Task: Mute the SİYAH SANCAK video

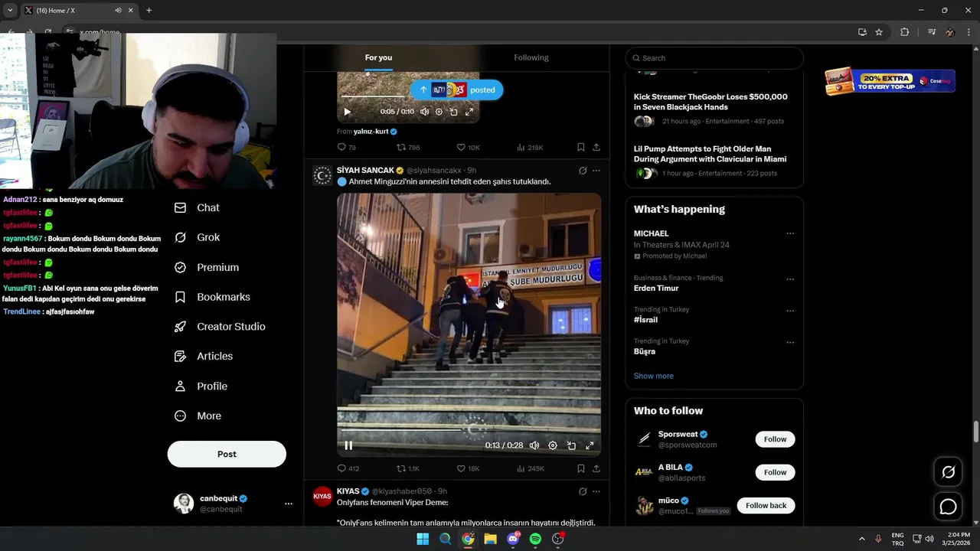Action: pos(534,445)
